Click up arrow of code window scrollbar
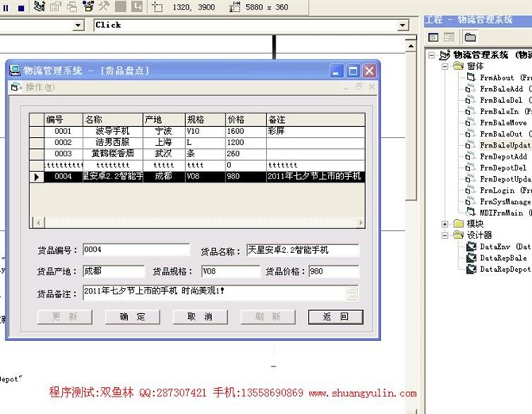This screenshot has height=414, width=532. [x=411, y=46]
